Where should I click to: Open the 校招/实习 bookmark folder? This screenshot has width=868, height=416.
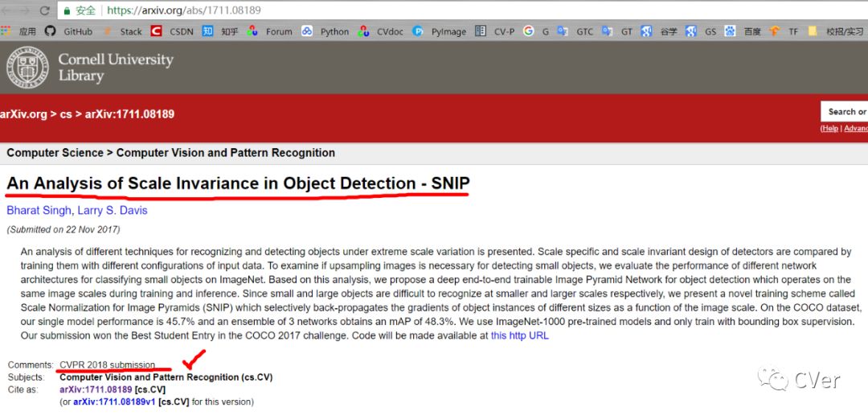pos(835,31)
